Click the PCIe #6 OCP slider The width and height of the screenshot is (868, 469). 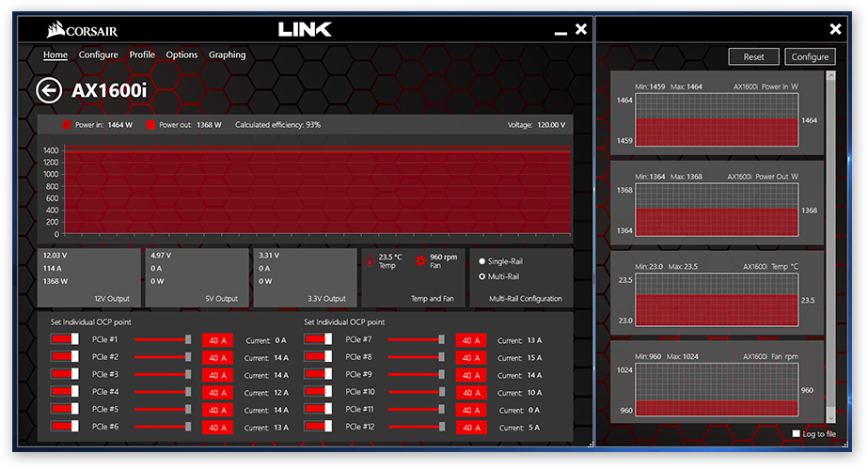pos(163,427)
